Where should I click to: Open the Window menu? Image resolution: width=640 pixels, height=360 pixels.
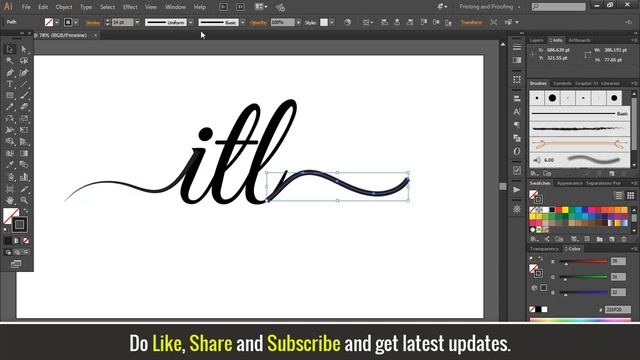pyautogui.click(x=176, y=7)
